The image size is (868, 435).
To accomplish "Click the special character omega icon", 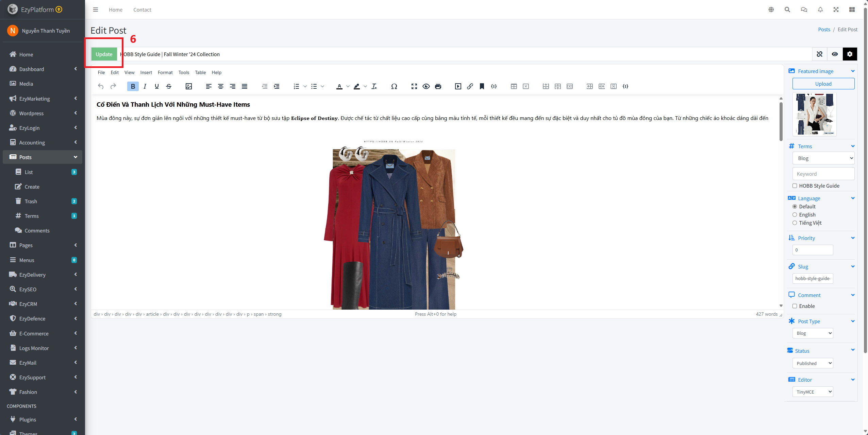I will [x=394, y=86].
